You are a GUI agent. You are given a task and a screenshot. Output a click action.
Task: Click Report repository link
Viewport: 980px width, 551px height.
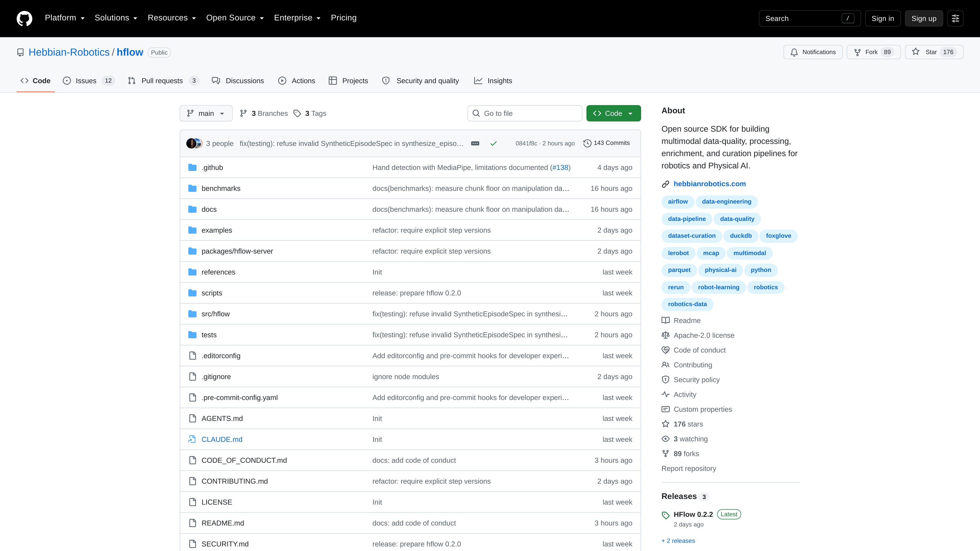[689, 469]
